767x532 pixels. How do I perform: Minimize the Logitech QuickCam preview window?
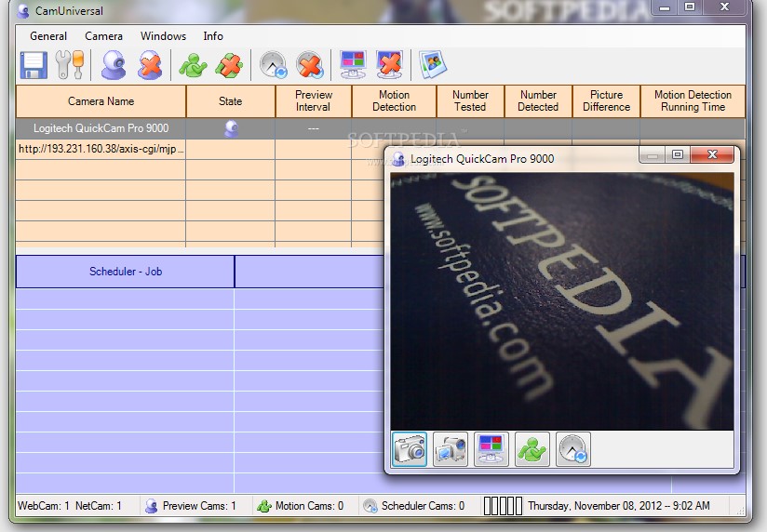652,155
